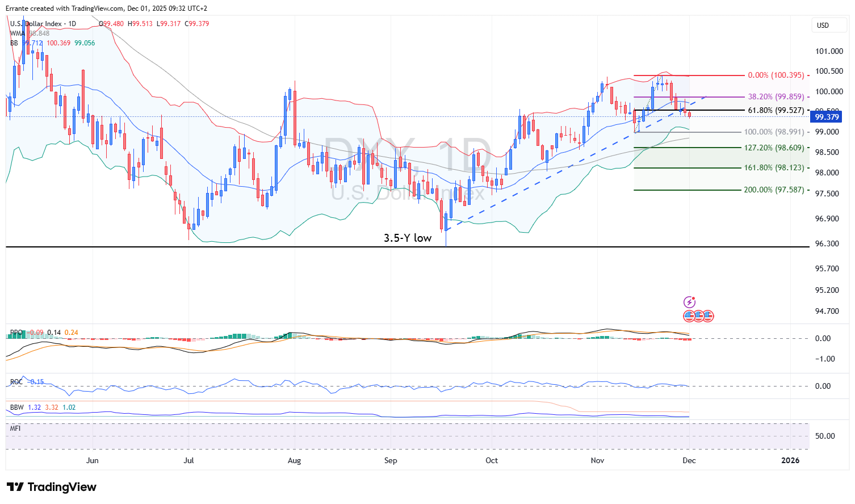The image size is (855, 504).
Task: Click the ROC indicator pane label
Action: pos(16,382)
